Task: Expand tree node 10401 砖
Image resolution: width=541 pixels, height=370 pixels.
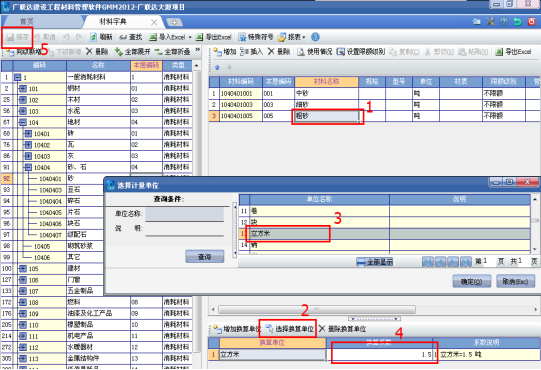Action: tap(28, 134)
